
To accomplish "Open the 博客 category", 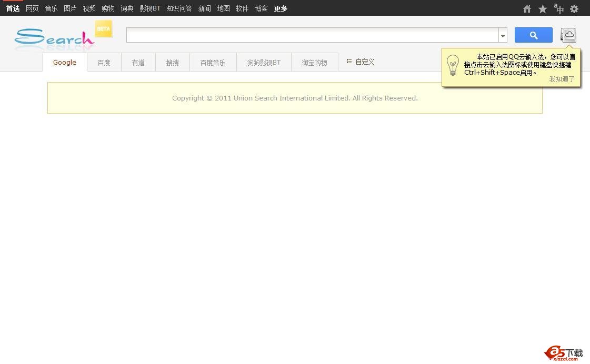I will [261, 8].
